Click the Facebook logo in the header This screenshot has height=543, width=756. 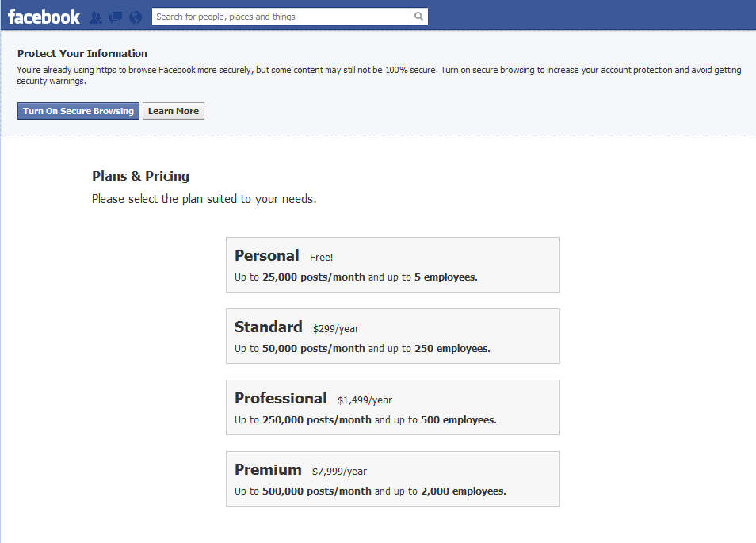point(44,16)
